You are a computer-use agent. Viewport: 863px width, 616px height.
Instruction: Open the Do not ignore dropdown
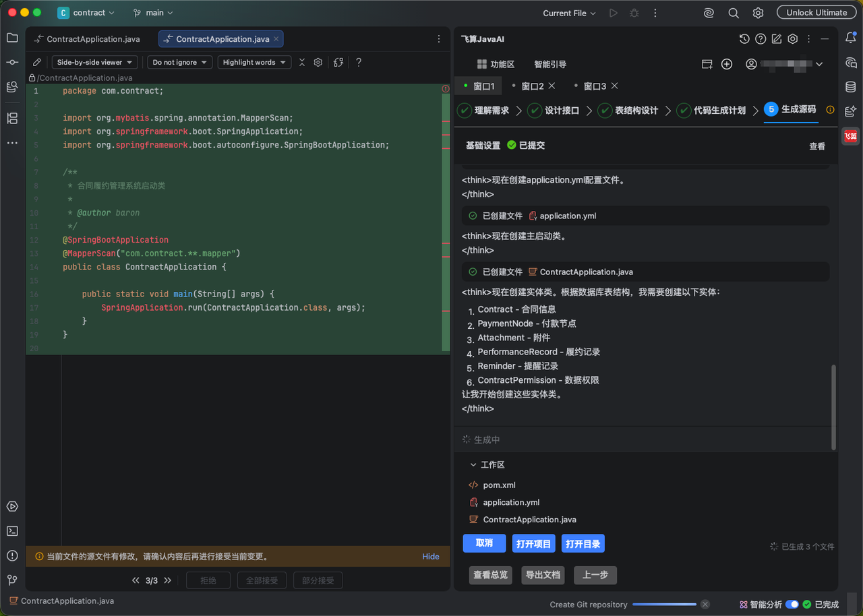180,62
